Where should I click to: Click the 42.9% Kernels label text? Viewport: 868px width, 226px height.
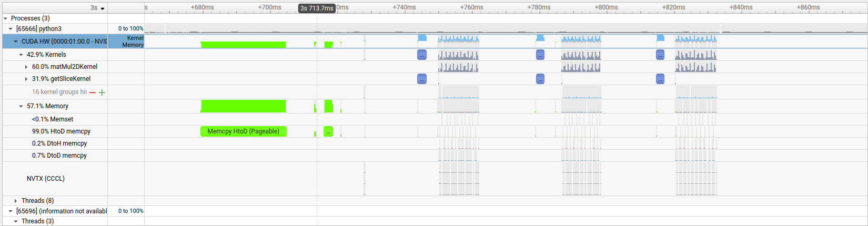[46, 55]
